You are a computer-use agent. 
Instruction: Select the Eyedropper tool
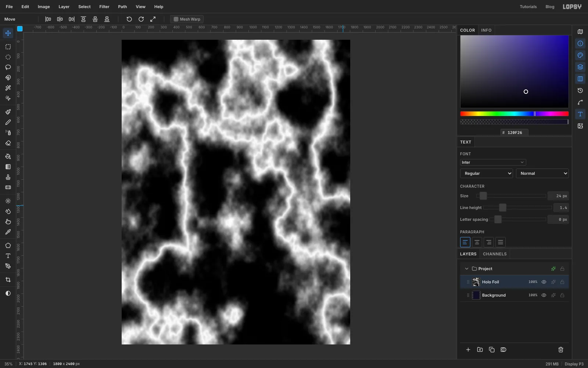click(x=8, y=232)
